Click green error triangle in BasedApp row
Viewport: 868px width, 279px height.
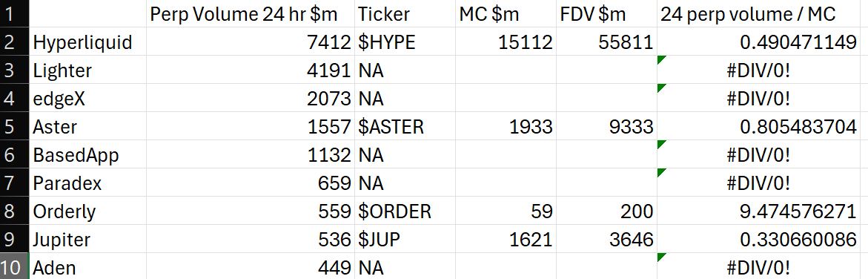coord(660,144)
